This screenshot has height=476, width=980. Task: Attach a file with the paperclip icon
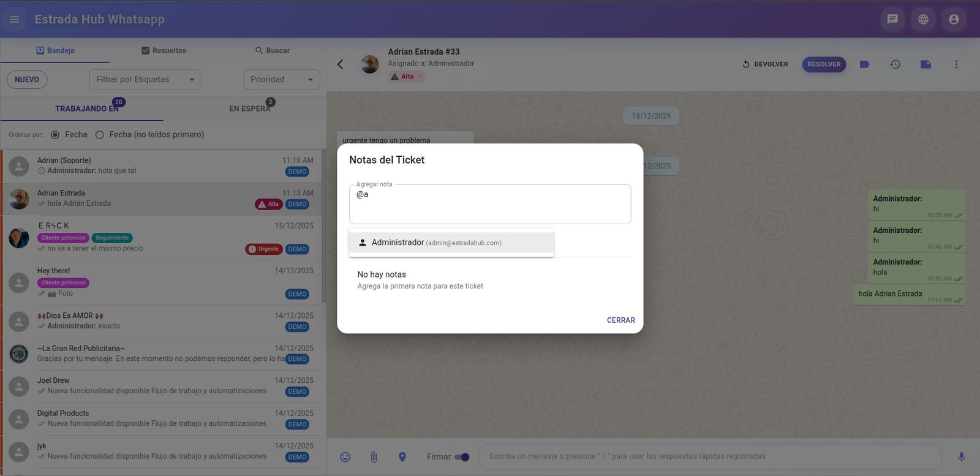(374, 457)
